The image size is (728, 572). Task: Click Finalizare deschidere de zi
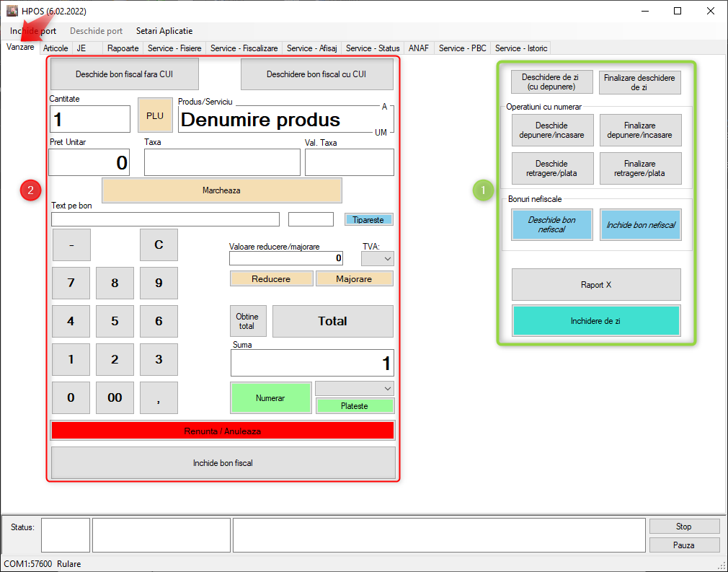[x=640, y=82]
